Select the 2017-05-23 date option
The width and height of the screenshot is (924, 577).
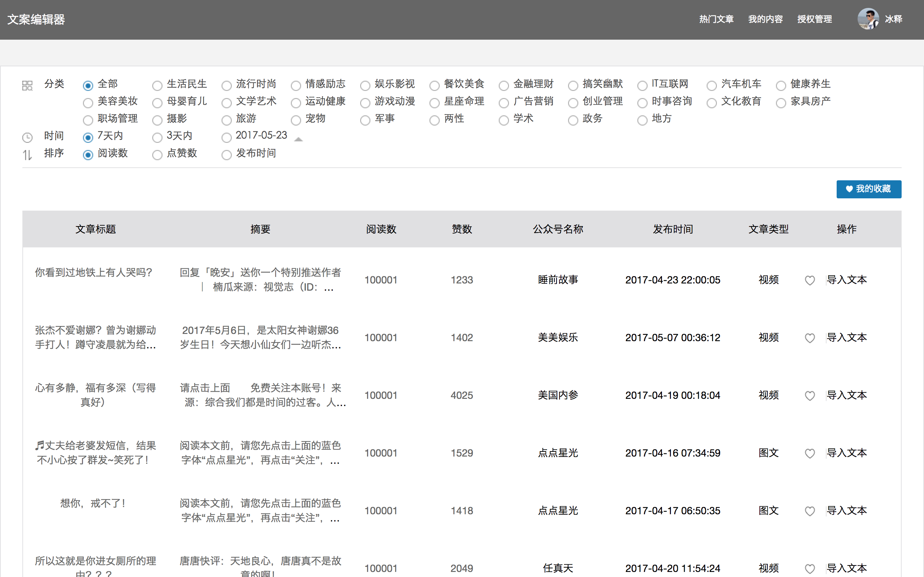(227, 137)
